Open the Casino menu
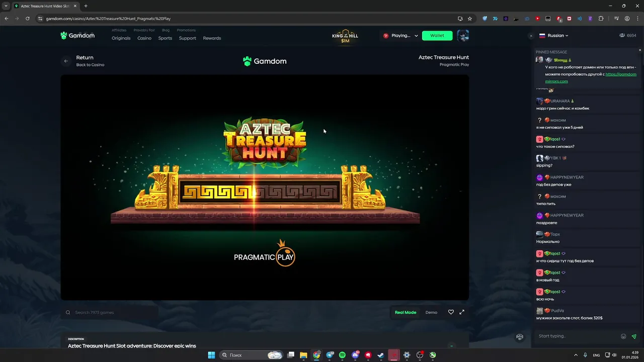 pyautogui.click(x=144, y=38)
